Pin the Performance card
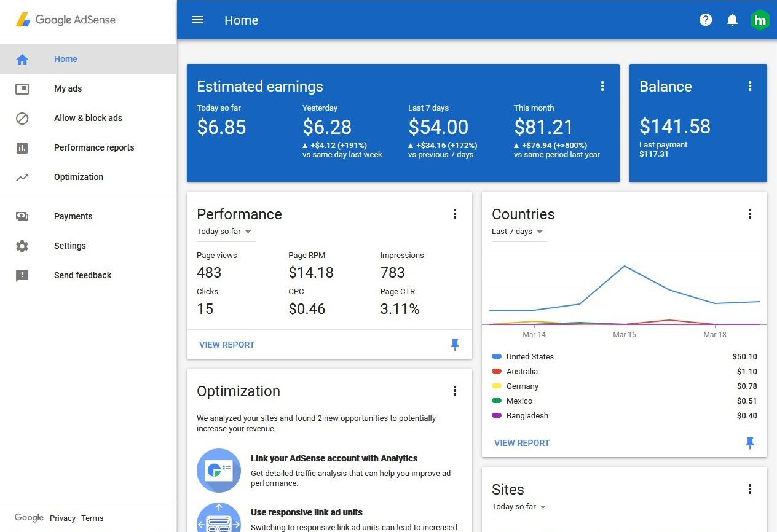Image resolution: width=777 pixels, height=532 pixels. click(x=455, y=345)
